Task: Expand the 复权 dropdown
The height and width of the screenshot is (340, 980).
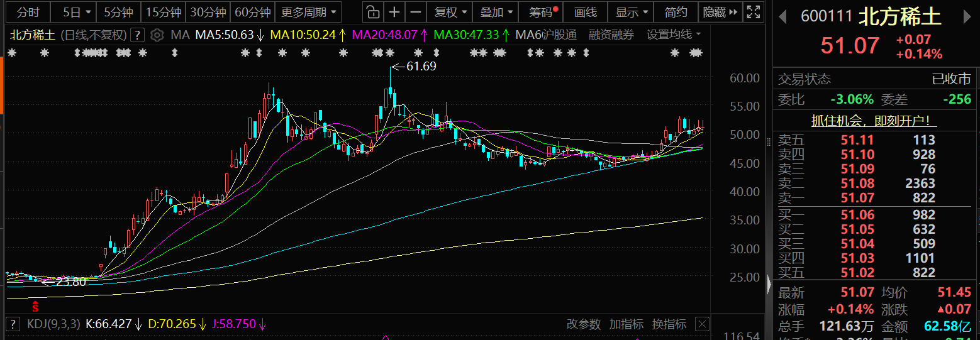Action: tap(452, 12)
